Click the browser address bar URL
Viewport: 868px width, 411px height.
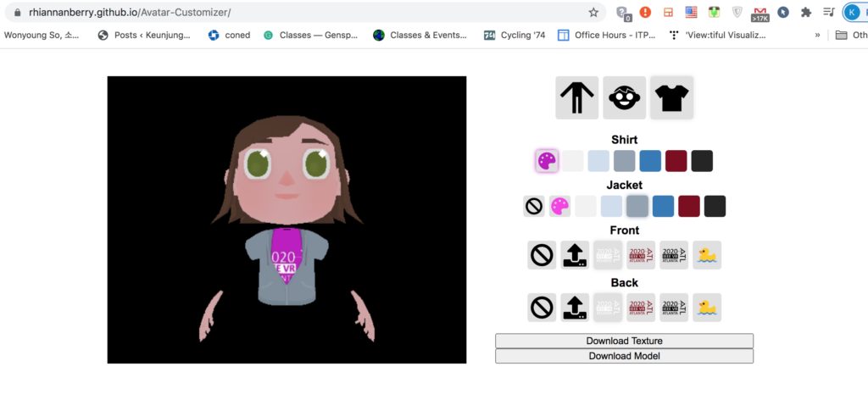[130, 12]
